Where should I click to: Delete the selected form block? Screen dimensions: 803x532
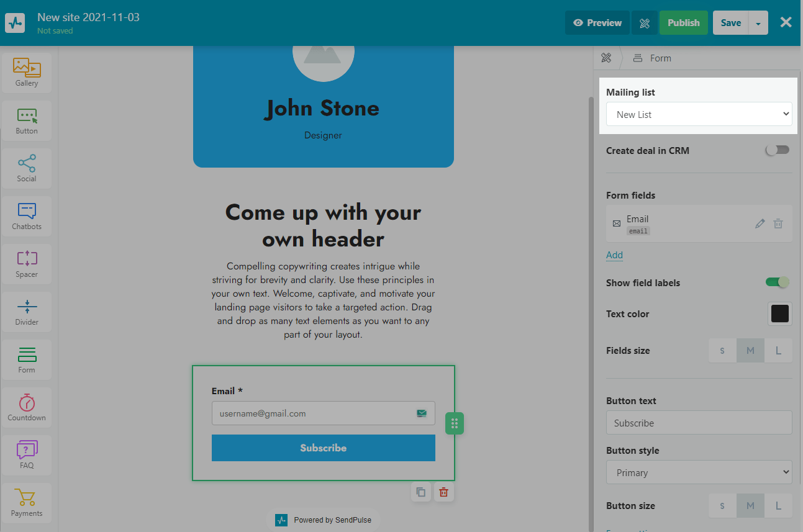point(443,492)
